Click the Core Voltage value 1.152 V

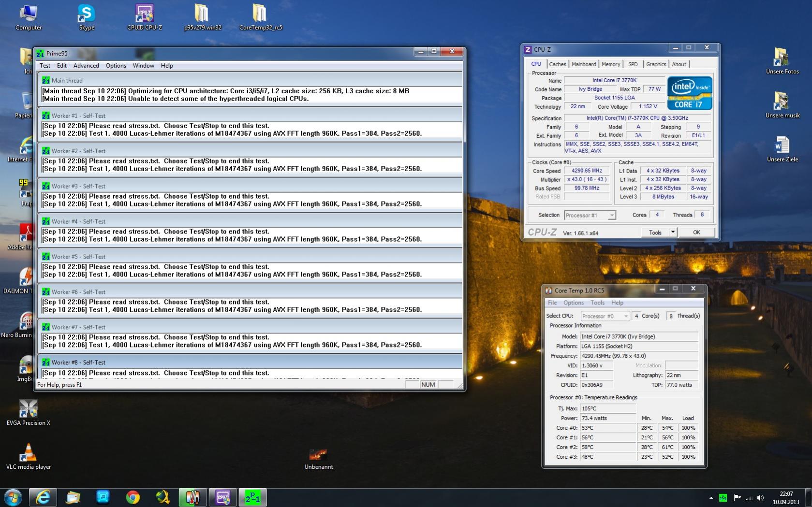click(648, 106)
